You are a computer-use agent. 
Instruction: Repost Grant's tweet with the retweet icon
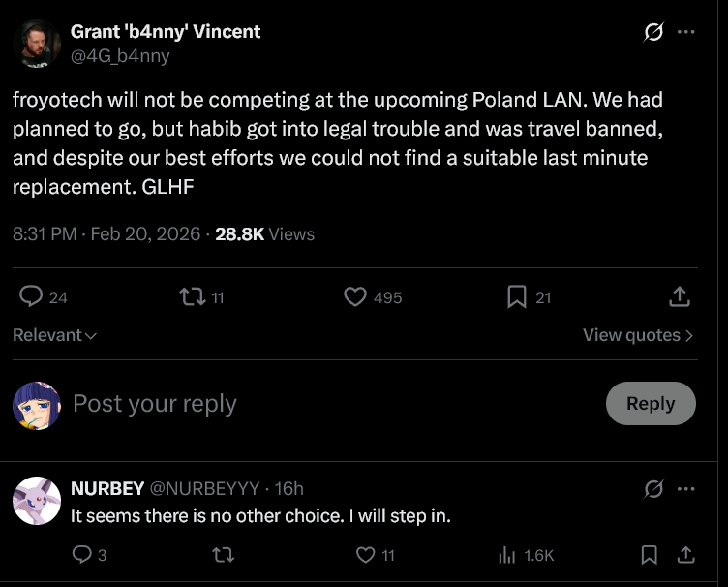tap(193, 296)
